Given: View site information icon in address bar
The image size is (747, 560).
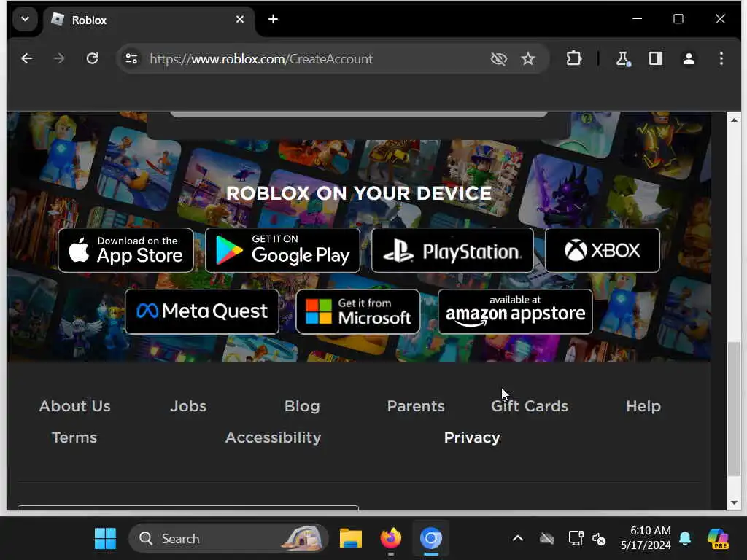Looking at the screenshot, I should (x=131, y=58).
